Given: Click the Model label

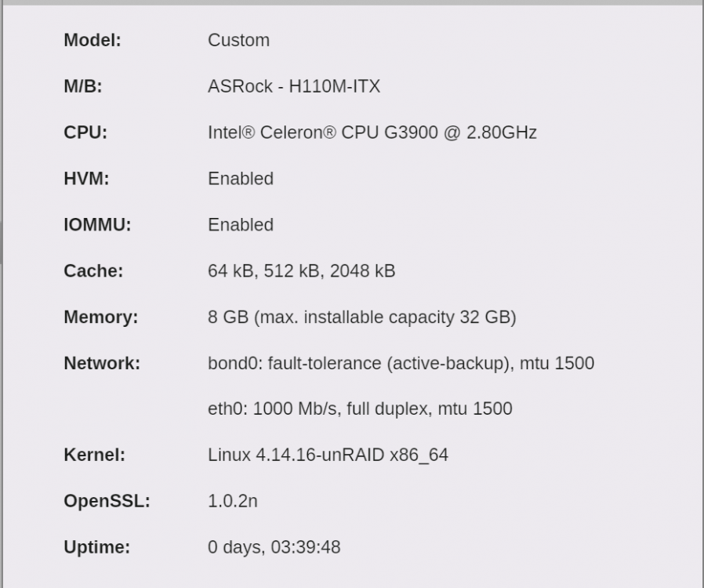Looking at the screenshot, I should point(93,41).
